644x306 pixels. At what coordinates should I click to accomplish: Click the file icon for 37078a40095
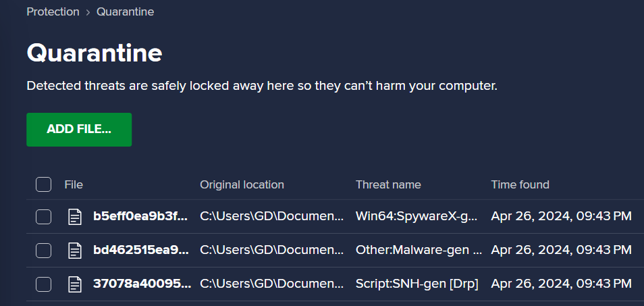tap(75, 284)
